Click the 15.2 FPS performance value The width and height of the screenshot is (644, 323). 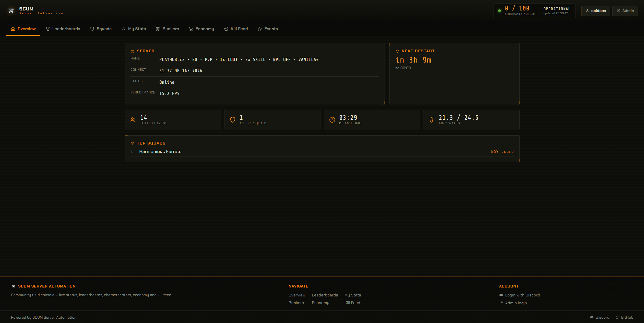tap(169, 93)
